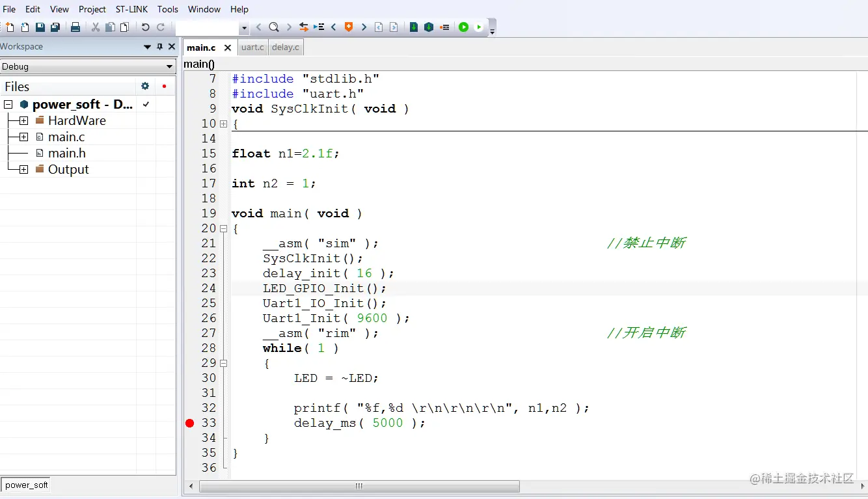Create a new document from the toolbar

pos(9,27)
